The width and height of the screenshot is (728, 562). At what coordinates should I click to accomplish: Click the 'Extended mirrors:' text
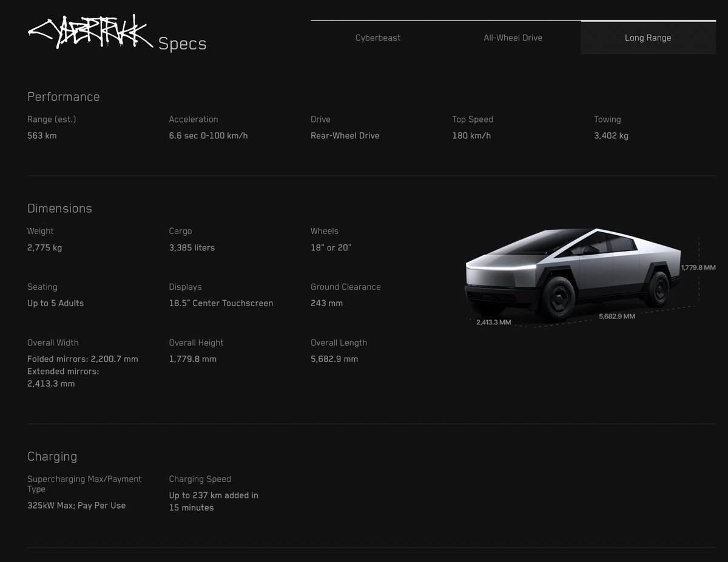click(63, 371)
